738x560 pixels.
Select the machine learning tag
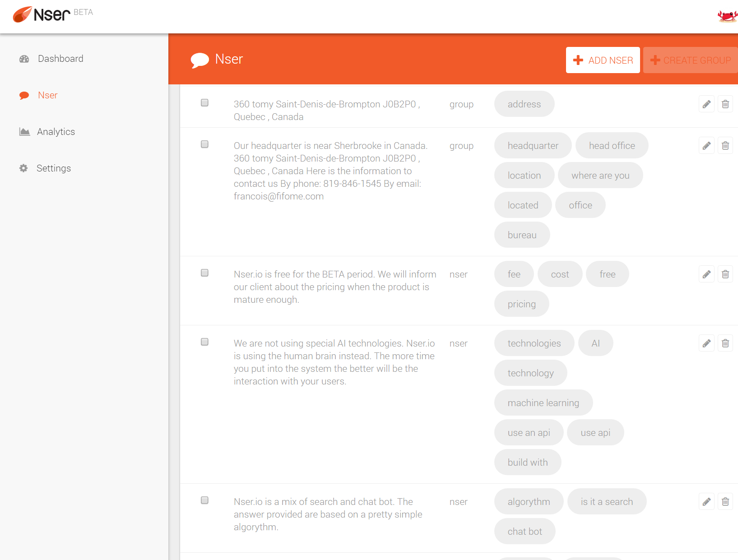click(543, 403)
